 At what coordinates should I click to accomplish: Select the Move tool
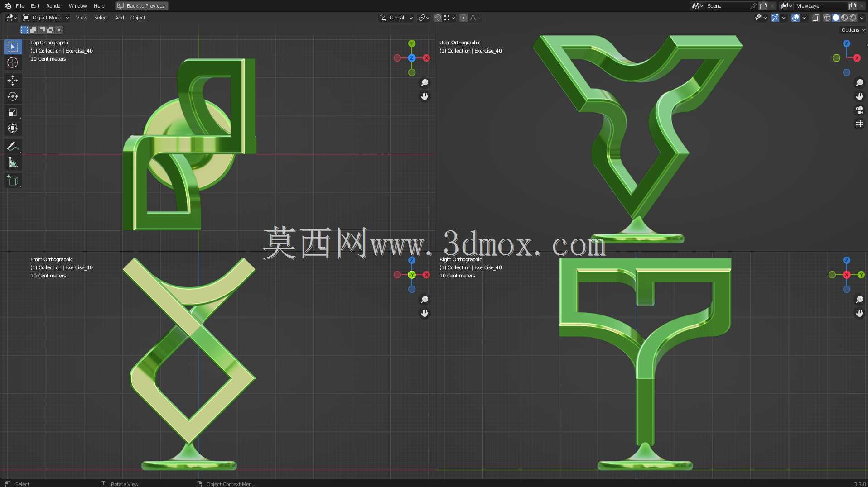pos(13,81)
